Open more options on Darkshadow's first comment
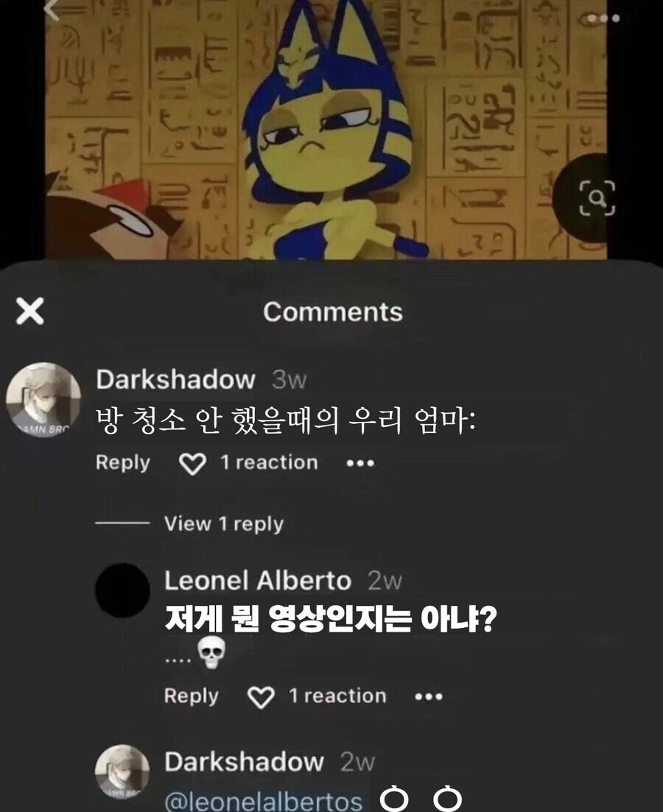 360,463
